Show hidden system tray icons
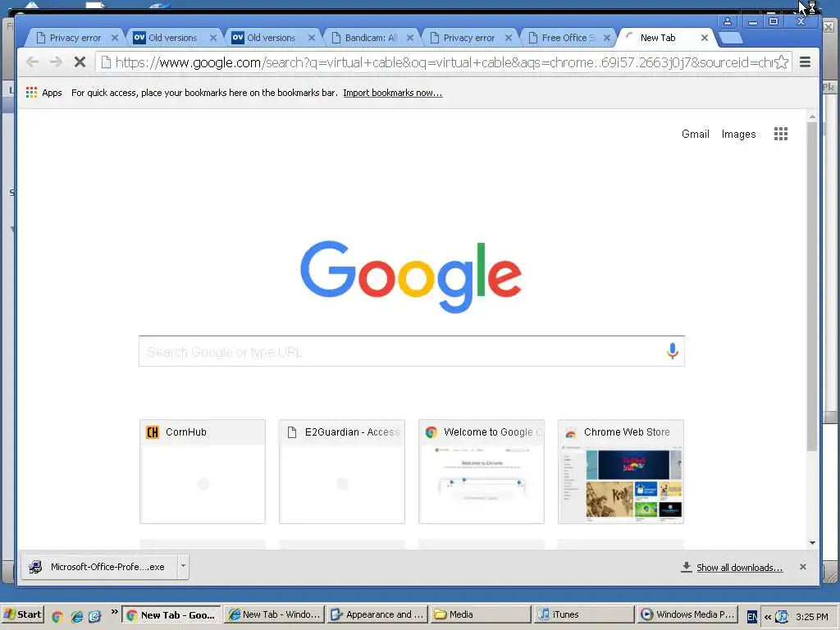The image size is (840, 630). point(768,617)
